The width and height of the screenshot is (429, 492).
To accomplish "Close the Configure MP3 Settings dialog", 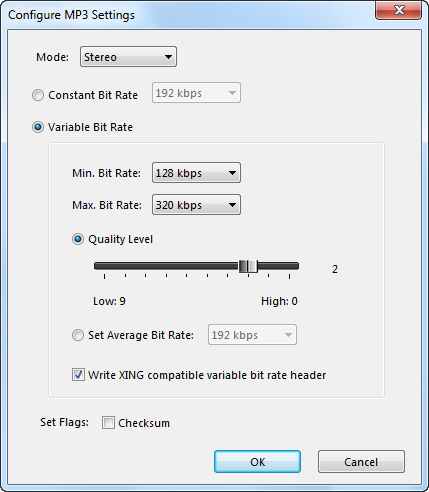I will [398, 10].
